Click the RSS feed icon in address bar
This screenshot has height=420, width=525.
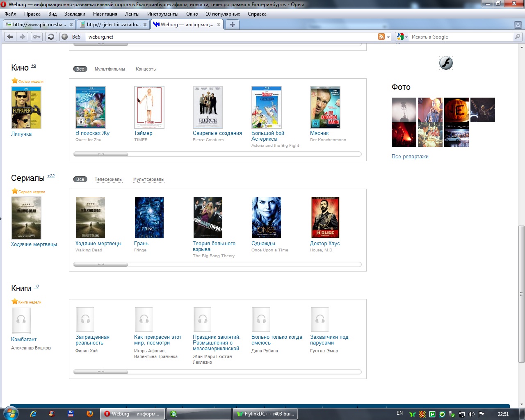coord(381,37)
